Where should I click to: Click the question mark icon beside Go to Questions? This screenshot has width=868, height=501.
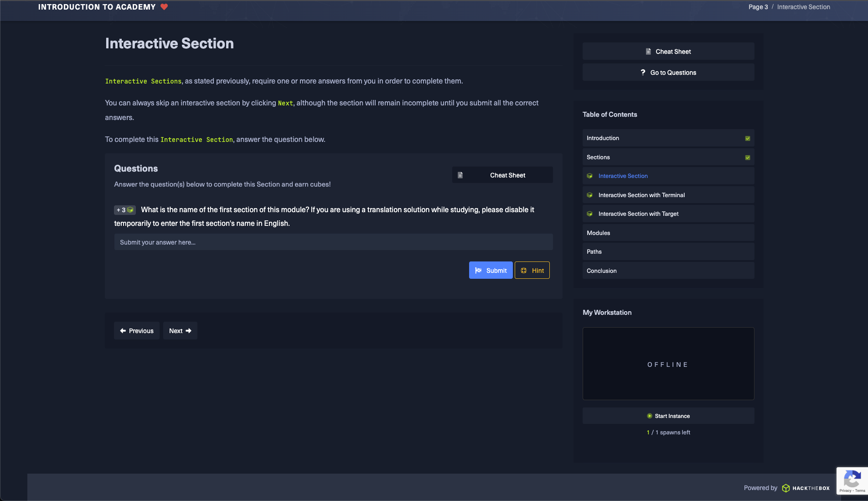[643, 73]
